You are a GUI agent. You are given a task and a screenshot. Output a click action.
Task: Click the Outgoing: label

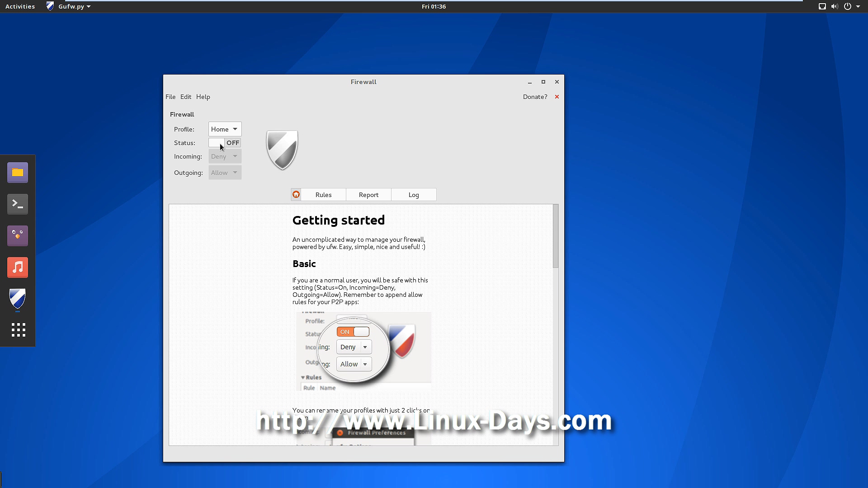188,173
